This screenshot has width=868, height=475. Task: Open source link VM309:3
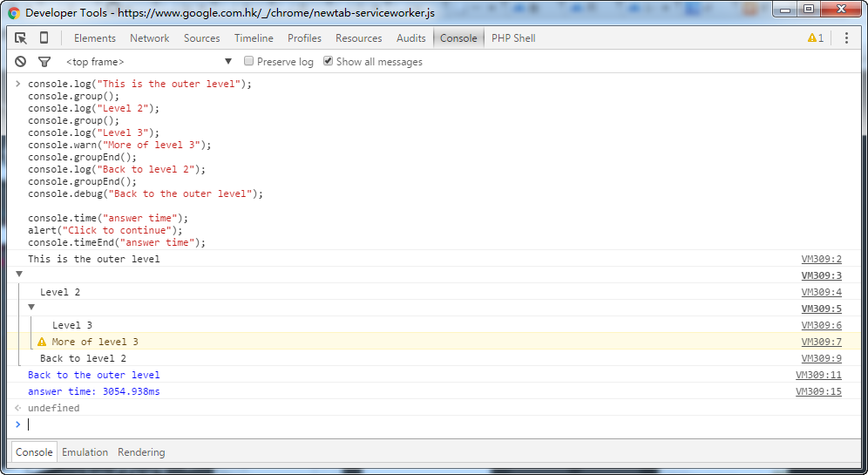tap(822, 275)
